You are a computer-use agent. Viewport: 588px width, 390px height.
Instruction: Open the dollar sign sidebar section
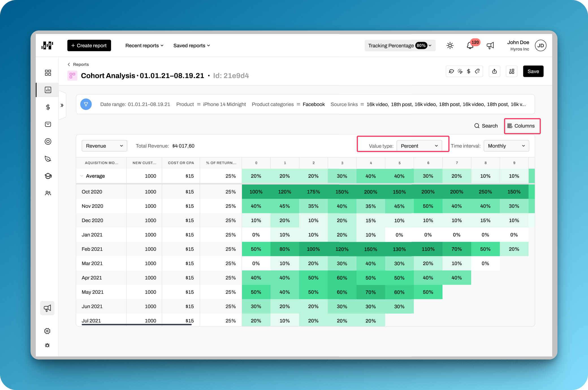click(48, 107)
